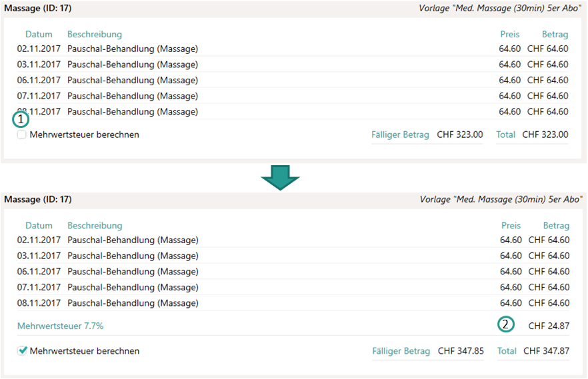Click Beschreibung column header in lower table

(95, 226)
